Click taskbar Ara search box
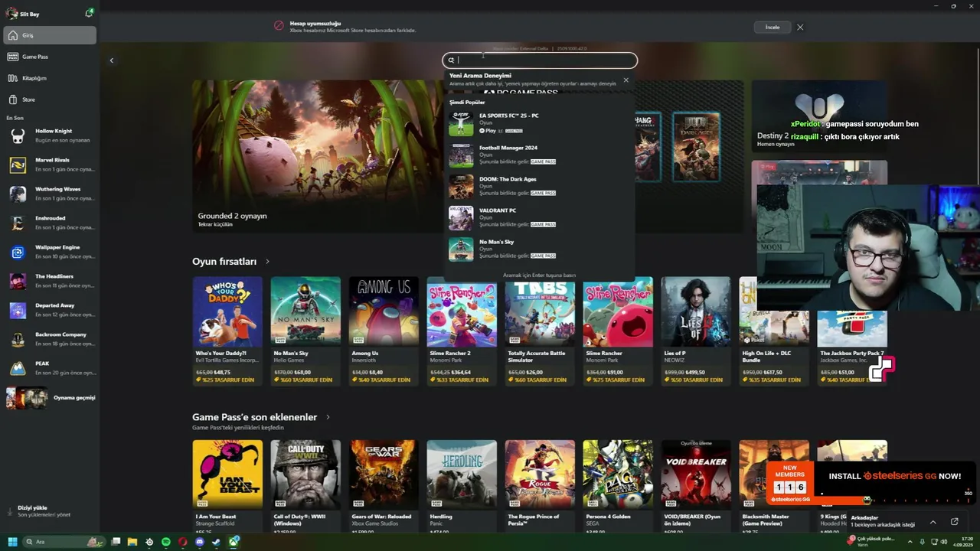Image resolution: width=980 pixels, height=551 pixels. 64,542
